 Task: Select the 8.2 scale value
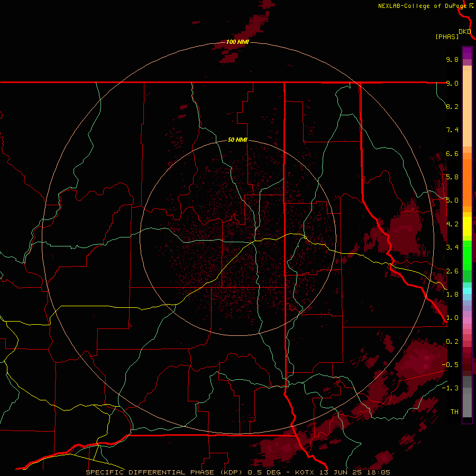point(452,106)
